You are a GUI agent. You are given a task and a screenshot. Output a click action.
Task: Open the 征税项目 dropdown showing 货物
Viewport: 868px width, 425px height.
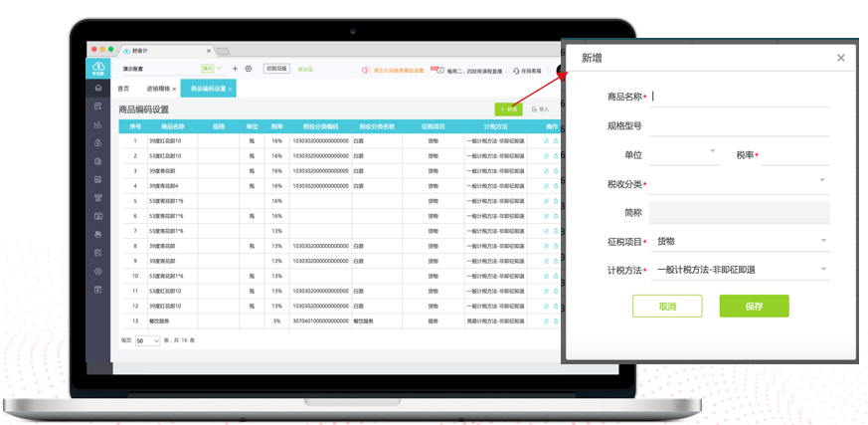click(x=740, y=241)
